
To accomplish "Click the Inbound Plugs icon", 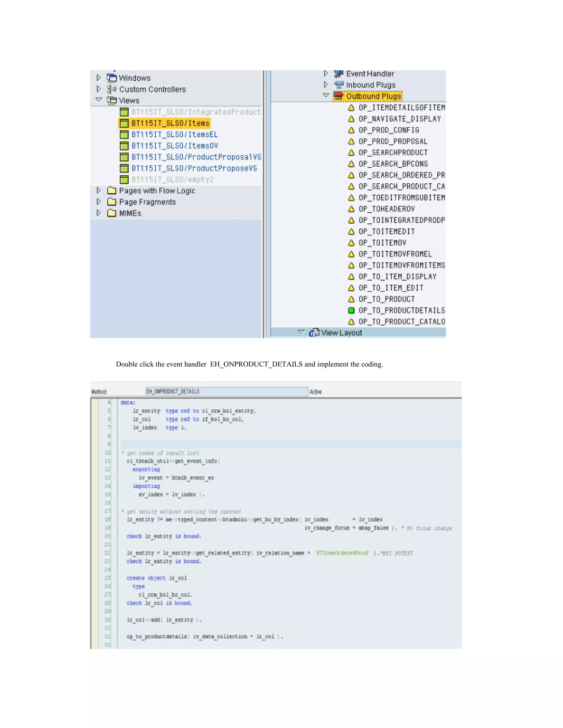I will tap(339, 85).
